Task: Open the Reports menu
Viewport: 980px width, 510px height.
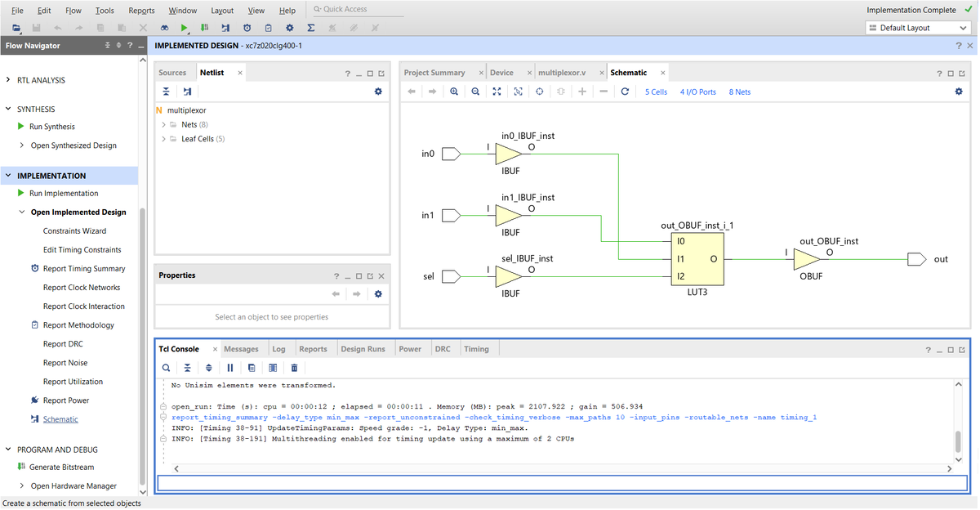Action: click(x=141, y=11)
